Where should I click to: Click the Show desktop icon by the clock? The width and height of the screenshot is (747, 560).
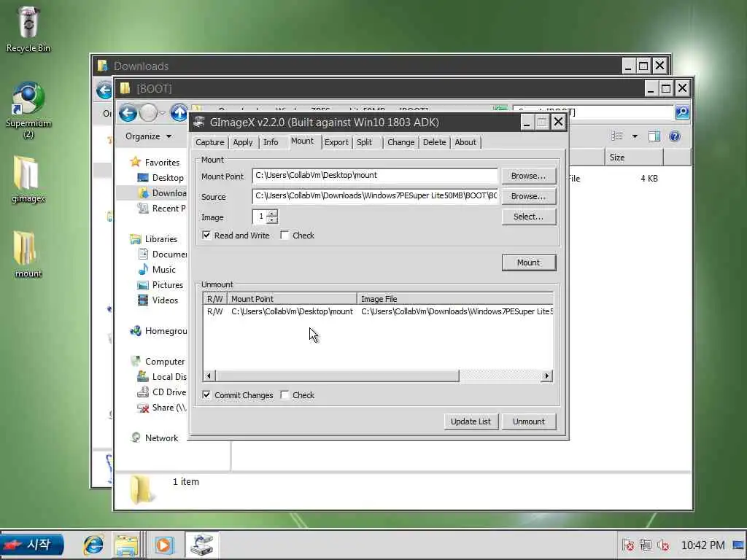pos(738,545)
